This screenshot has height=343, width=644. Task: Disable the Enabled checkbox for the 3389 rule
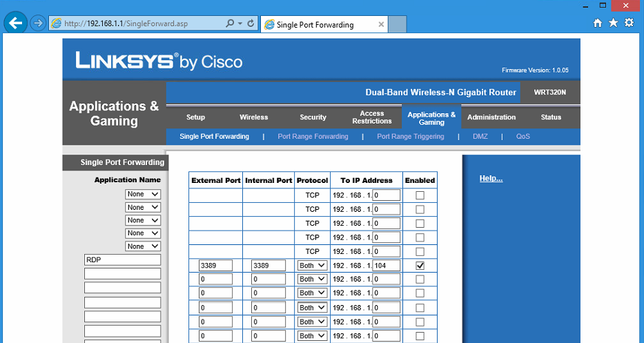[x=420, y=266]
